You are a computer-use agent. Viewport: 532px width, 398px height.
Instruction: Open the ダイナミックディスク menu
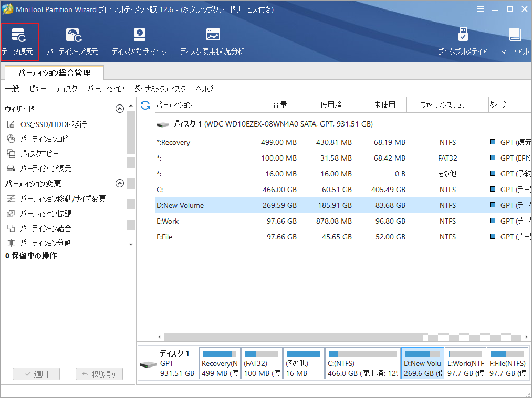pyautogui.click(x=160, y=89)
